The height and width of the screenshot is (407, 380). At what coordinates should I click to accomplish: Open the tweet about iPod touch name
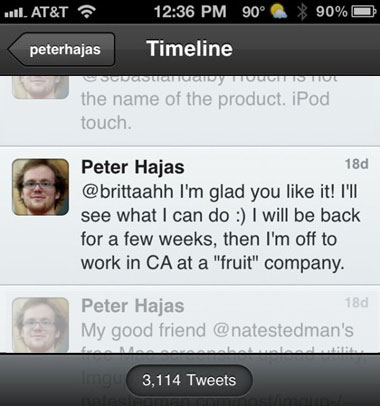click(x=190, y=111)
